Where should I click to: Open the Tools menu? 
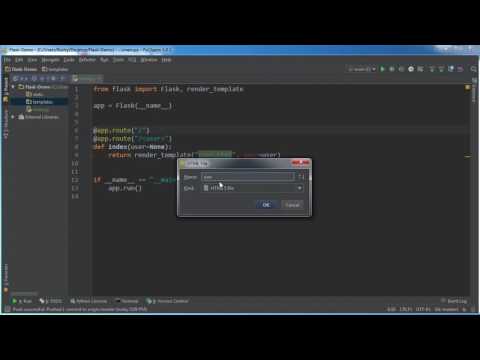tap(118, 60)
